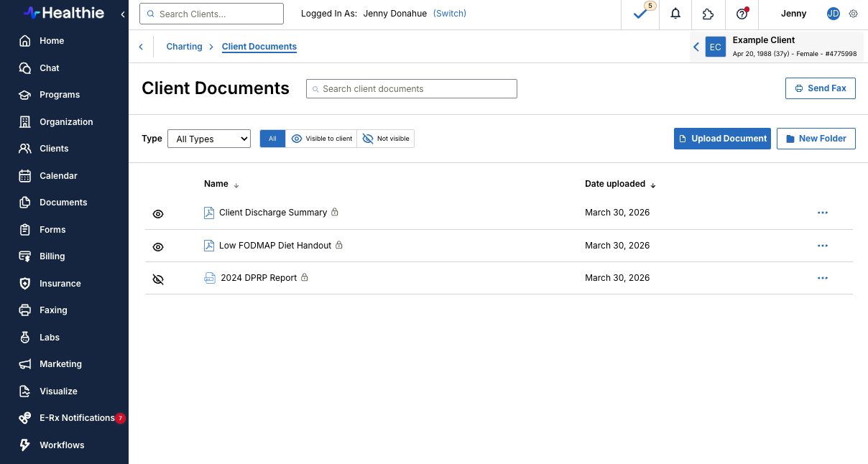Make 2024 DPRP Report visible to client

(158, 279)
